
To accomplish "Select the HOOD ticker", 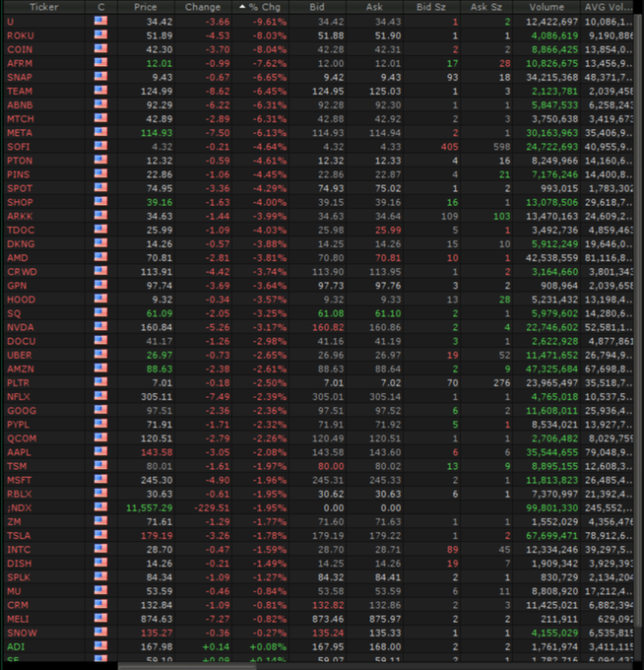I will [21, 300].
